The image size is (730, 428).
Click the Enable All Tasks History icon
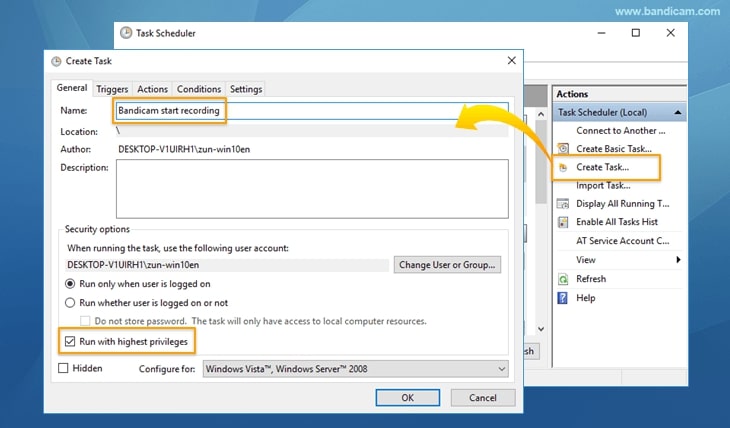[x=563, y=222]
